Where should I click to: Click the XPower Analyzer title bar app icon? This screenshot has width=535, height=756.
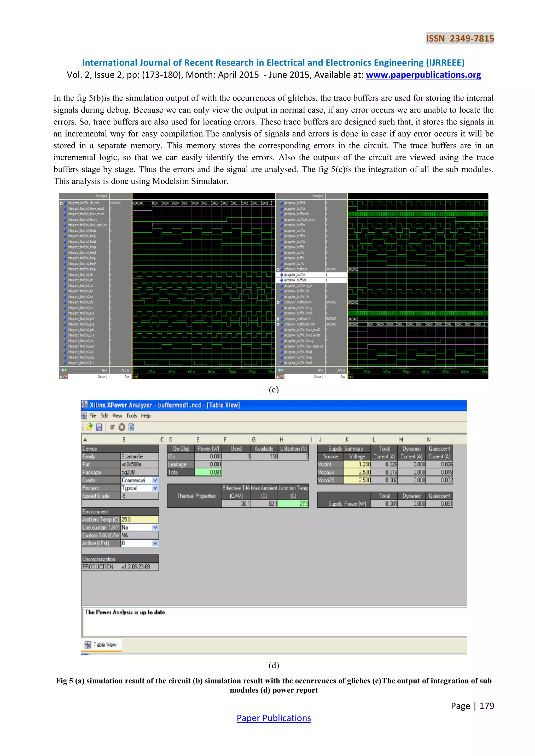(85, 405)
